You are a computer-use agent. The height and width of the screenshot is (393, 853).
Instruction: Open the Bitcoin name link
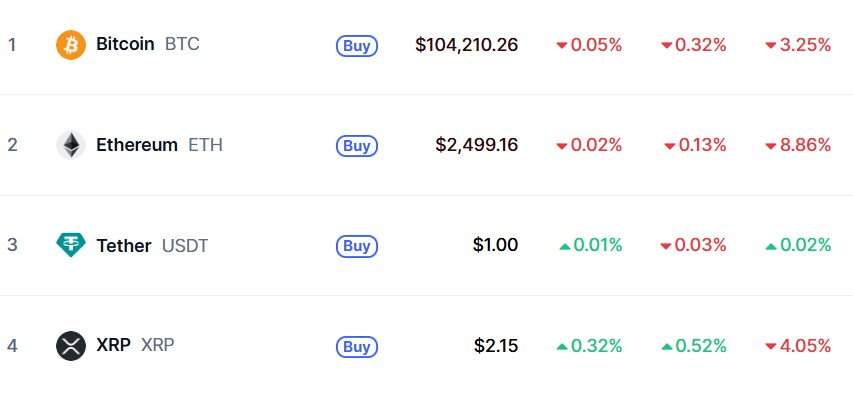[125, 44]
